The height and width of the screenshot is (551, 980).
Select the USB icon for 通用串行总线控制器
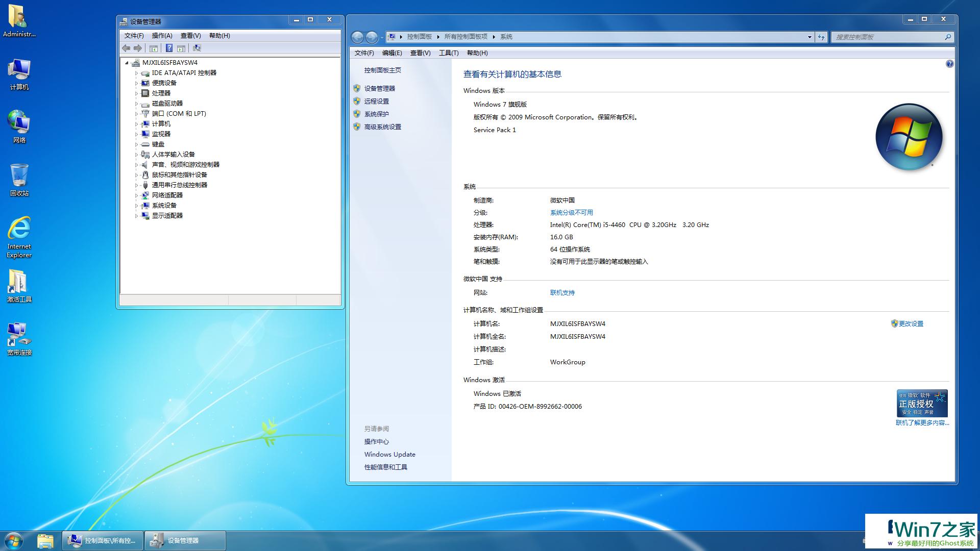click(145, 185)
